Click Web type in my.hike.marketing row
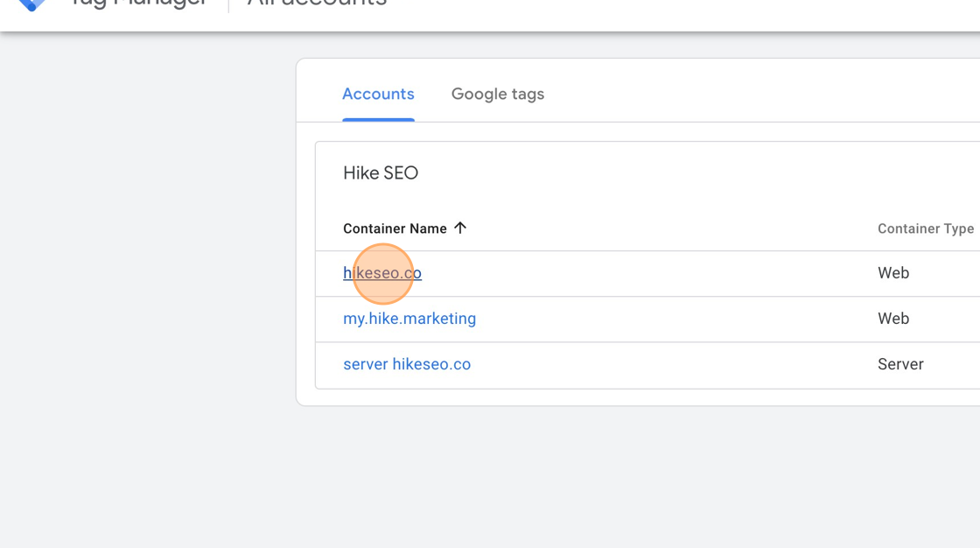 pyautogui.click(x=893, y=319)
